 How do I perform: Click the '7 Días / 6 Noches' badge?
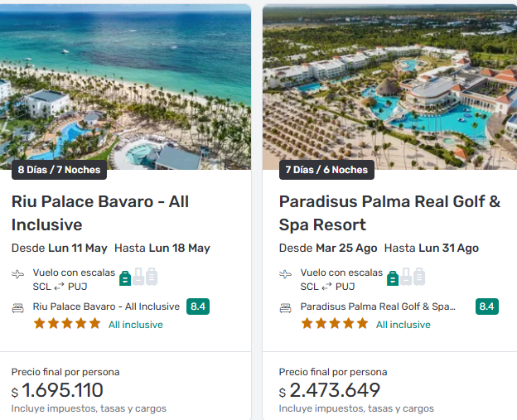click(326, 170)
